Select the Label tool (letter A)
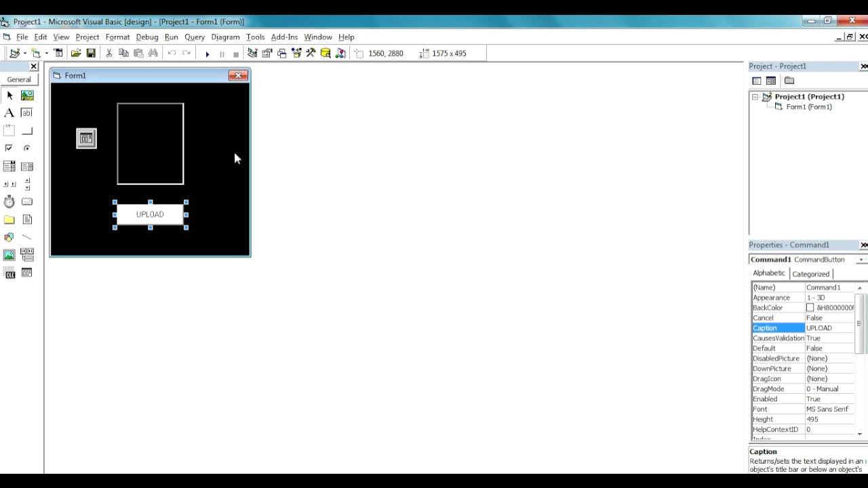This screenshot has width=868, height=488. pyautogui.click(x=9, y=113)
